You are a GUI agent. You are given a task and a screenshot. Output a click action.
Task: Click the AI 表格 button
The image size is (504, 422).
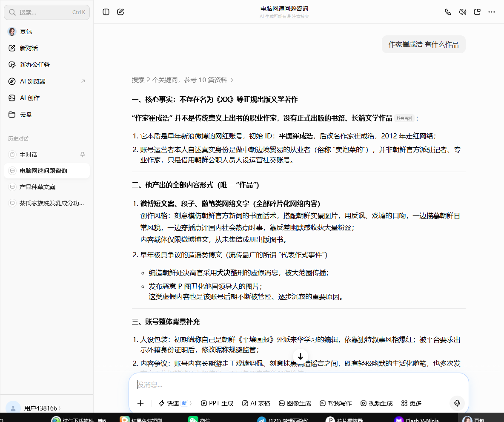point(256,403)
